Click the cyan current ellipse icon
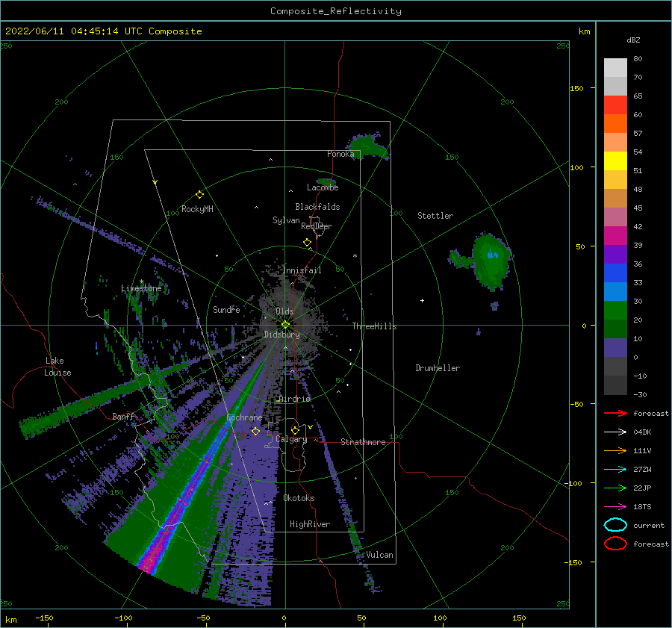This screenshot has height=628, width=672. [x=615, y=525]
